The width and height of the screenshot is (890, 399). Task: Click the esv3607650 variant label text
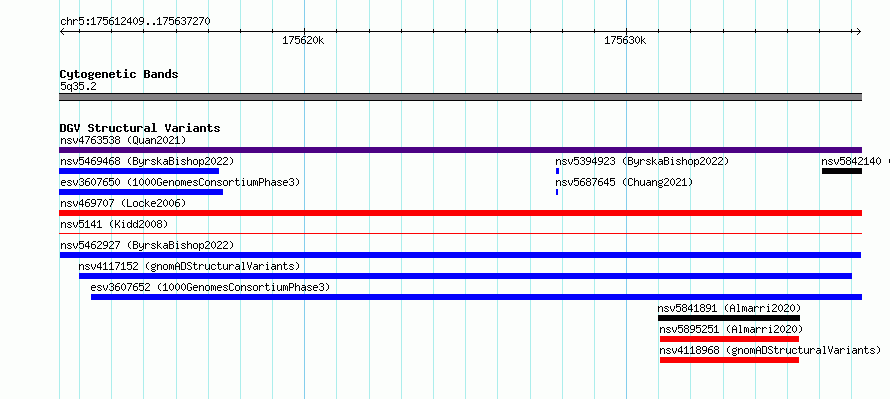pos(180,182)
